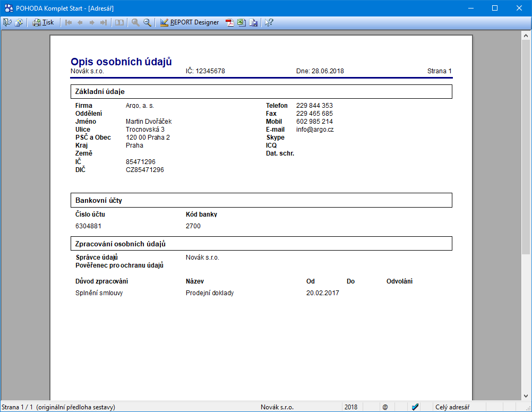Go to last page arrow
Image resolution: width=532 pixels, height=412 pixels.
[x=104, y=22]
